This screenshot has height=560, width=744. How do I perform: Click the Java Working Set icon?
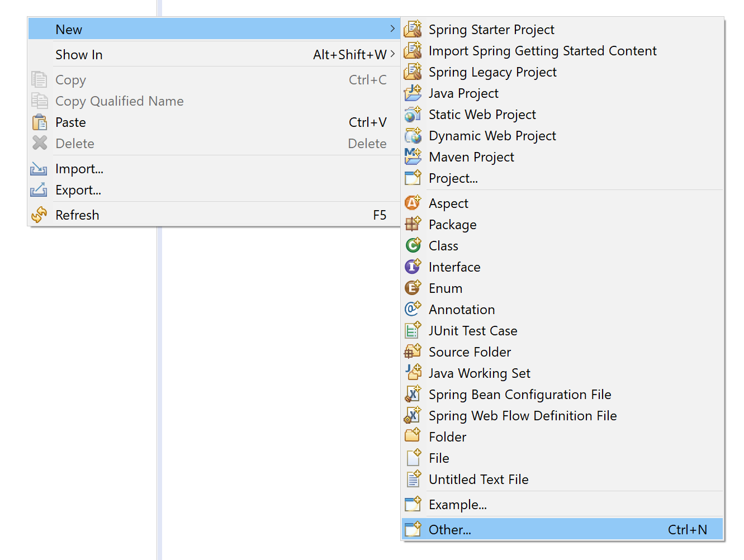click(413, 373)
